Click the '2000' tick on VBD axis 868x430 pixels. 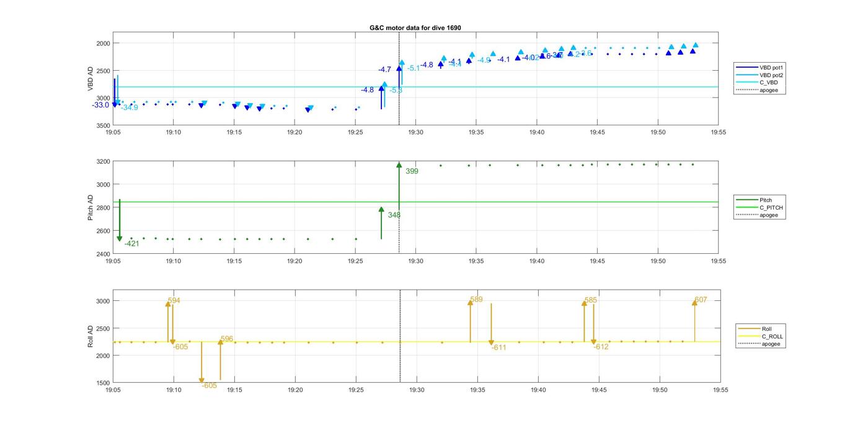click(103, 43)
